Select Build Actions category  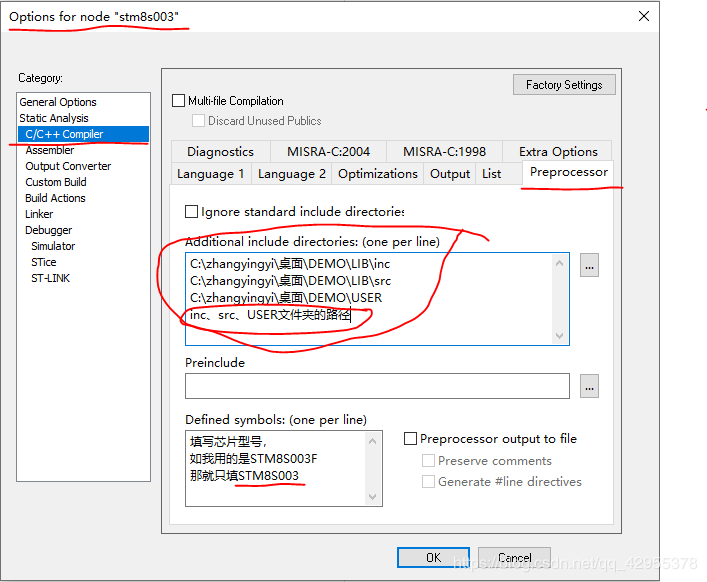point(55,198)
